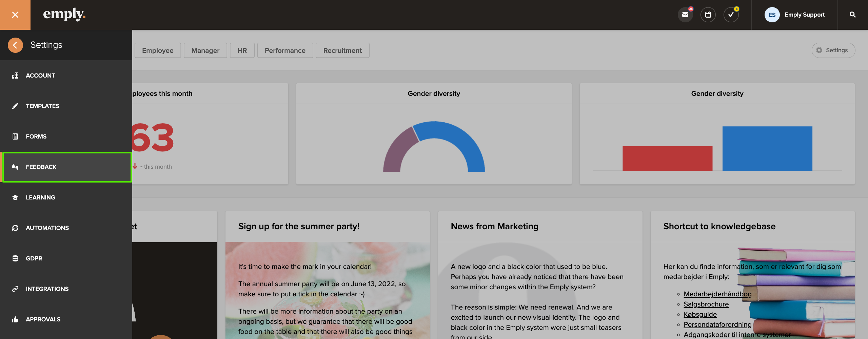
Task: Open Account settings in sidebar
Action: 40,76
